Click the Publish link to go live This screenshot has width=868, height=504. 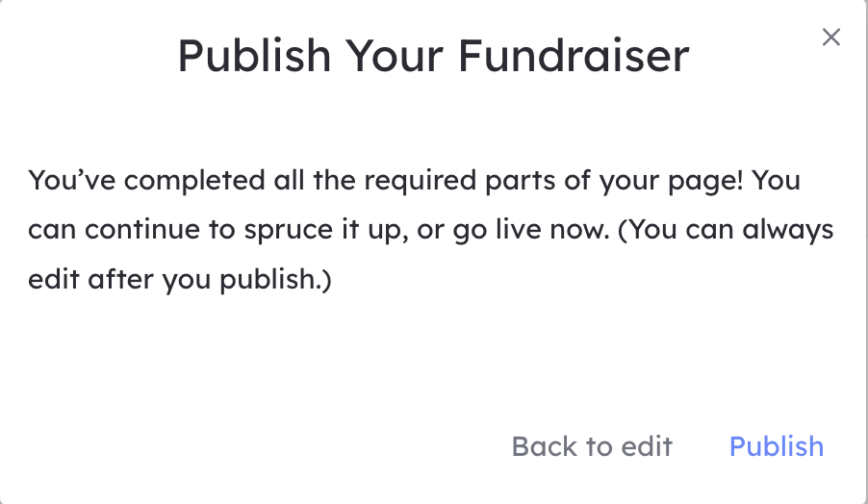[x=777, y=446]
